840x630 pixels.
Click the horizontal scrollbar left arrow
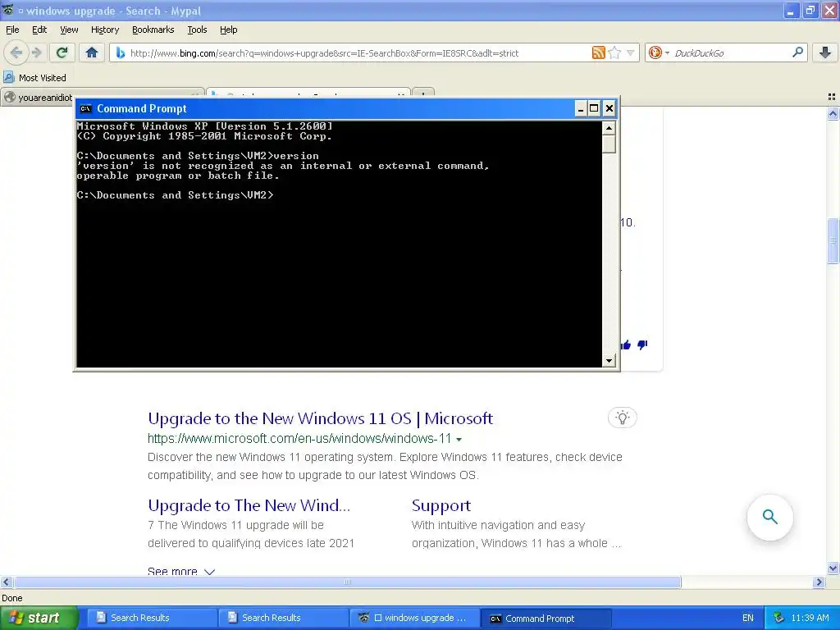click(6, 582)
